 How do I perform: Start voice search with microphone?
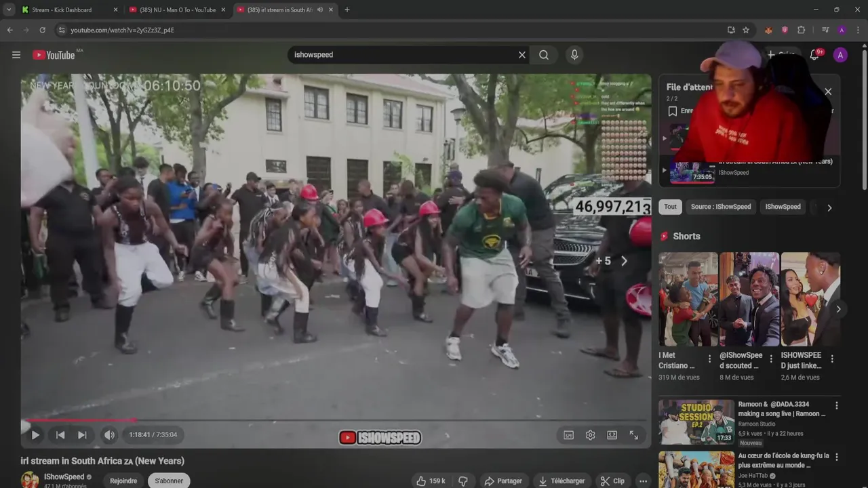(574, 55)
